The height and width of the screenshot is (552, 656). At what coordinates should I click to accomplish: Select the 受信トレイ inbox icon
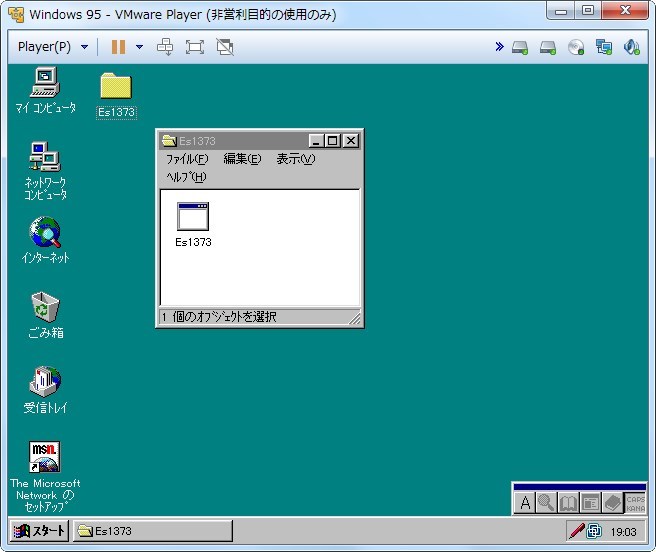point(45,390)
